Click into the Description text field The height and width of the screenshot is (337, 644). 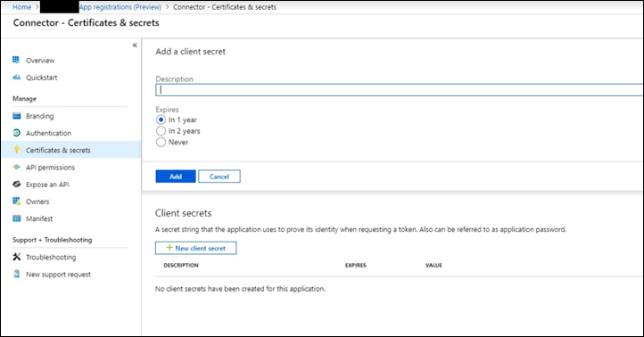pyautogui.click(x=400, y=90)
